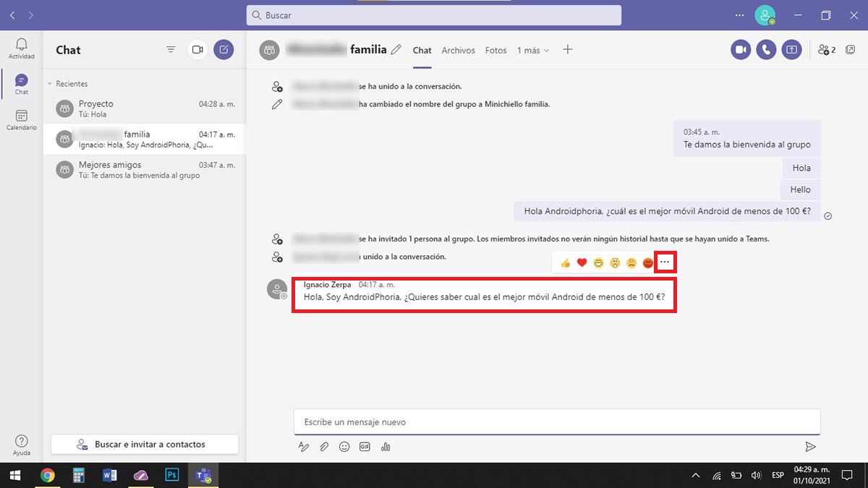Switch to the Fotos tab
The image size is (868, 488).
(x=495, y=51)
